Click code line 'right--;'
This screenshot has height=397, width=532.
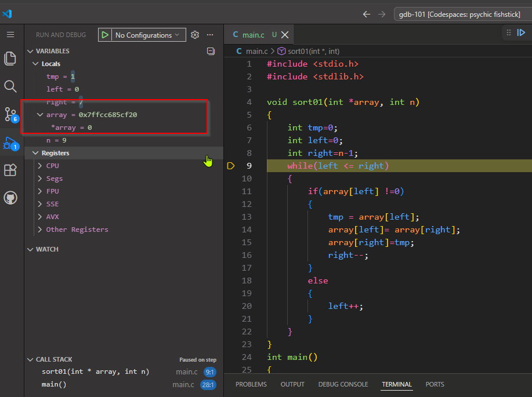tap(348, 255)
